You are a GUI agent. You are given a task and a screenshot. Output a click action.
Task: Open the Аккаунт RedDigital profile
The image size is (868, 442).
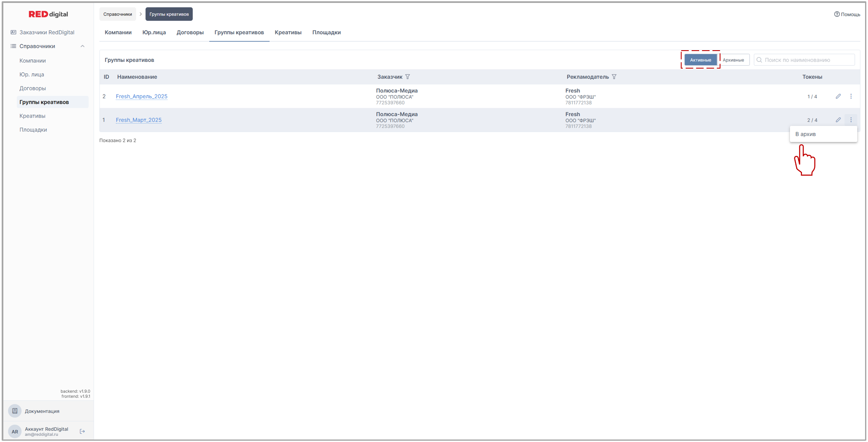point(46,431)
